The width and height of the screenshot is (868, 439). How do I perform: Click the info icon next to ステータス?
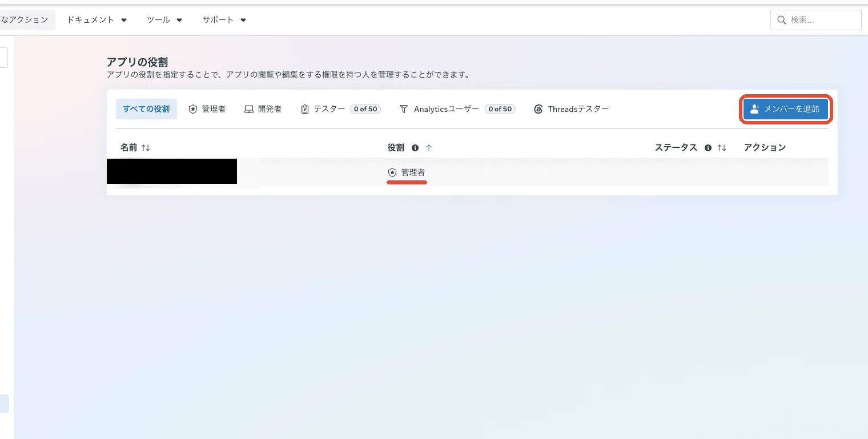pyautogui.click(x=708, y=148)
